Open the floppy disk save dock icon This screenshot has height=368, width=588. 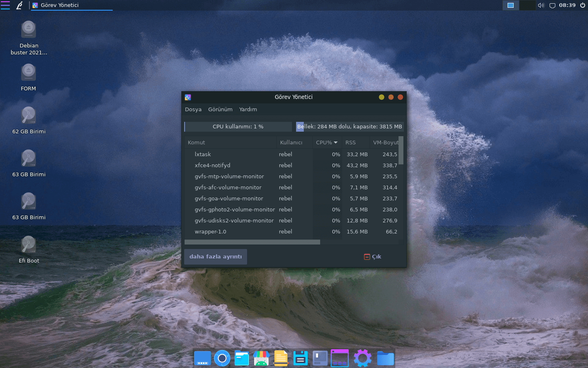(301, 358)
